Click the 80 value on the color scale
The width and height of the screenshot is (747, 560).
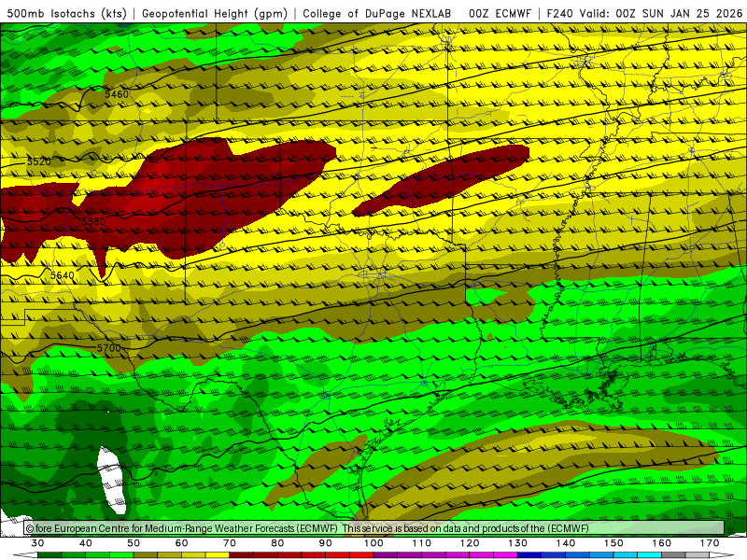[277, 543]
